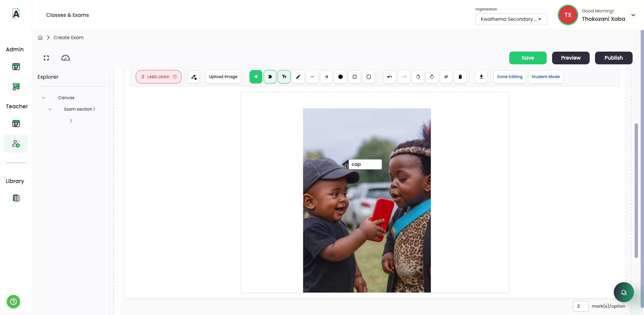The width and height of the screenshot is (644, 315).
Task: Download the annotated image
Action: click(481, 77)
